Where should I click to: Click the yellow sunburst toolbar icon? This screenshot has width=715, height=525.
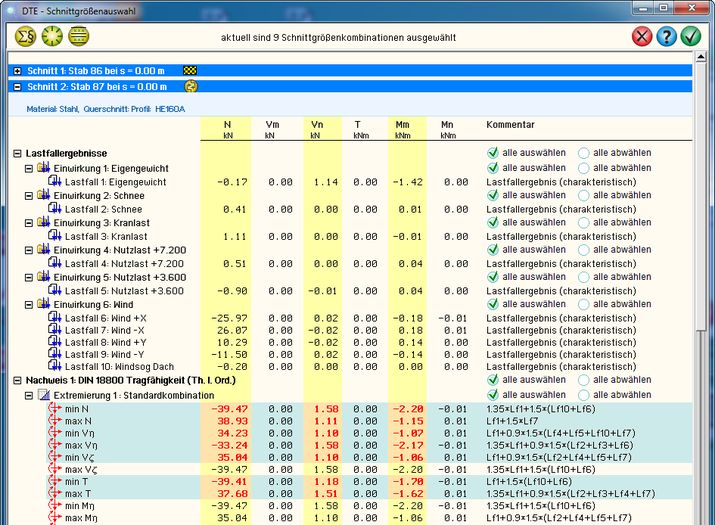pos(50,36)
